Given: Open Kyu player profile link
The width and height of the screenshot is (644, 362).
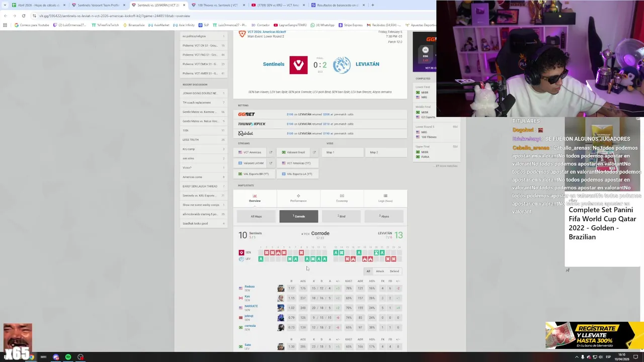Looking at the screenshot, I should point(247,297).
